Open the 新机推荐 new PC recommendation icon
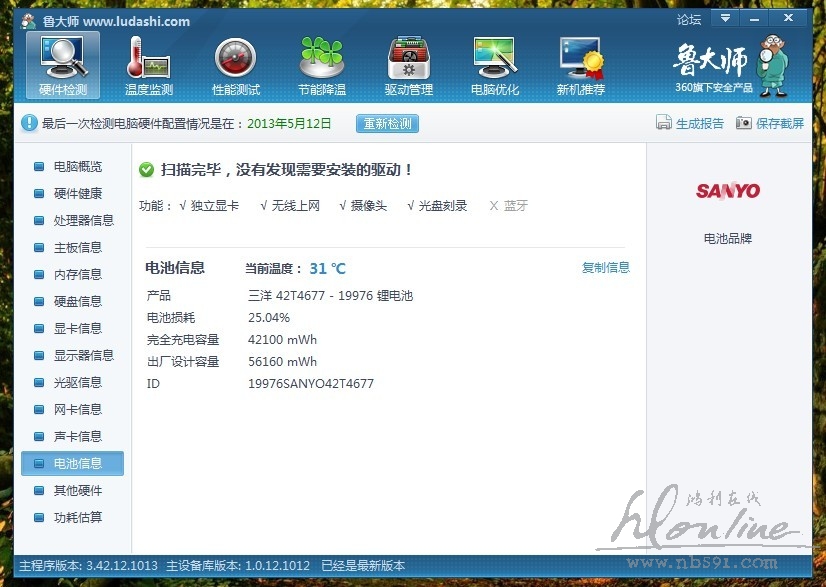Image resolution: width=826 pixels, height=587 pixels. pos(580,58)
